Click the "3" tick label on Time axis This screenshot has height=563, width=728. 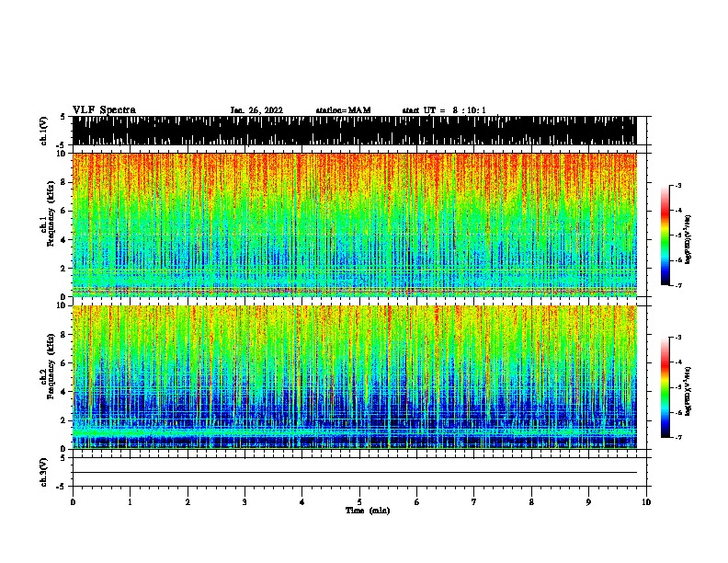click(245, 501)
